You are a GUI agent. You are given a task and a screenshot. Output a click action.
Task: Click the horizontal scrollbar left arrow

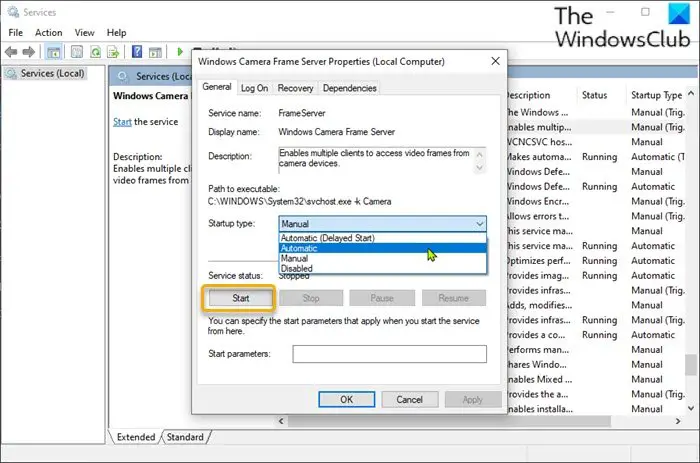[281, 421]
